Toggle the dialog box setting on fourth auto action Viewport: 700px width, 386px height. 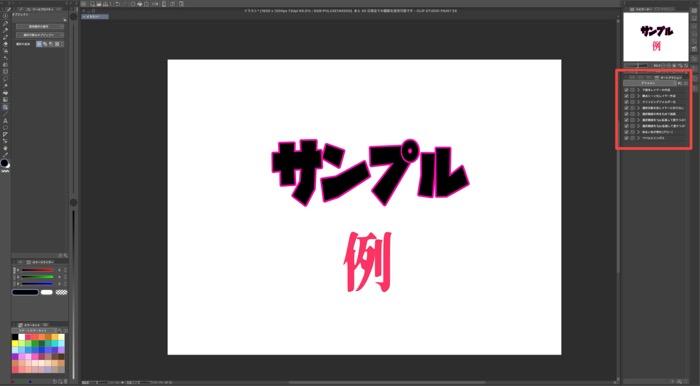632,108
